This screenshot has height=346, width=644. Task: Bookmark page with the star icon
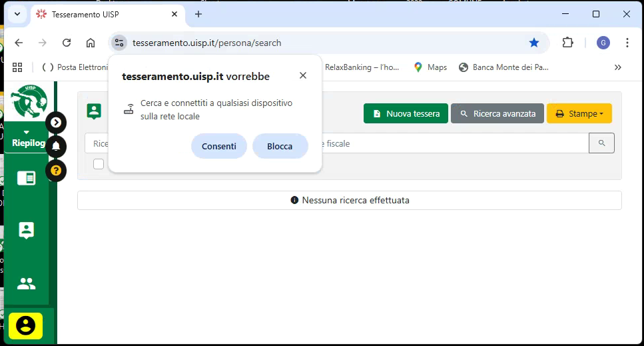(x=533, y=43)
